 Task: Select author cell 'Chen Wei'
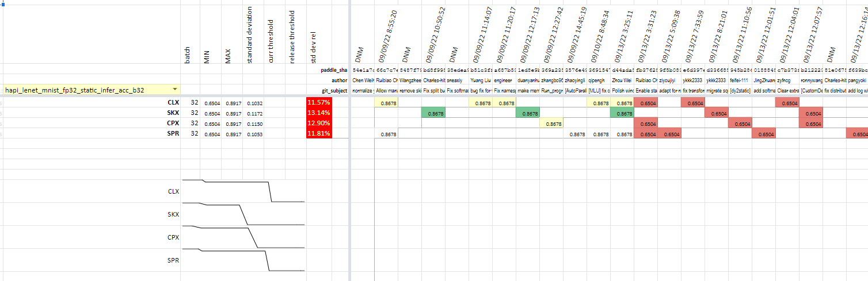pos(363,80)
